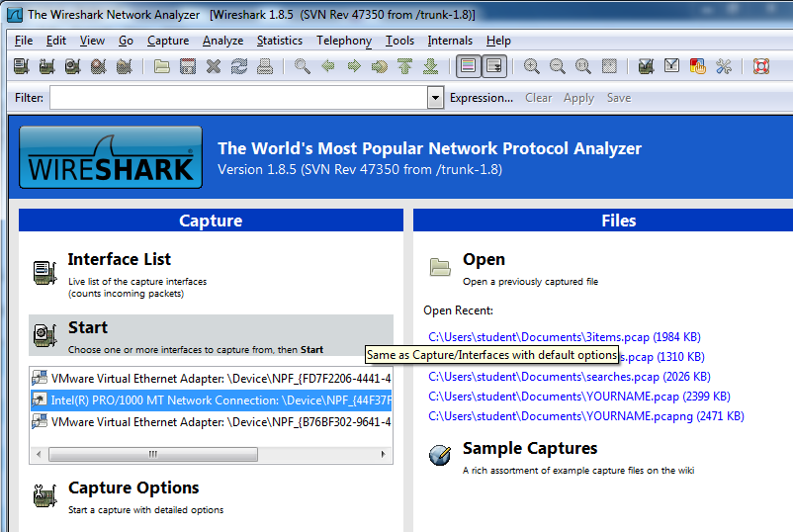Open Edit capture filter toolbar icon
Viewport: 793px width, 532px height.
[x=647, y=66]
